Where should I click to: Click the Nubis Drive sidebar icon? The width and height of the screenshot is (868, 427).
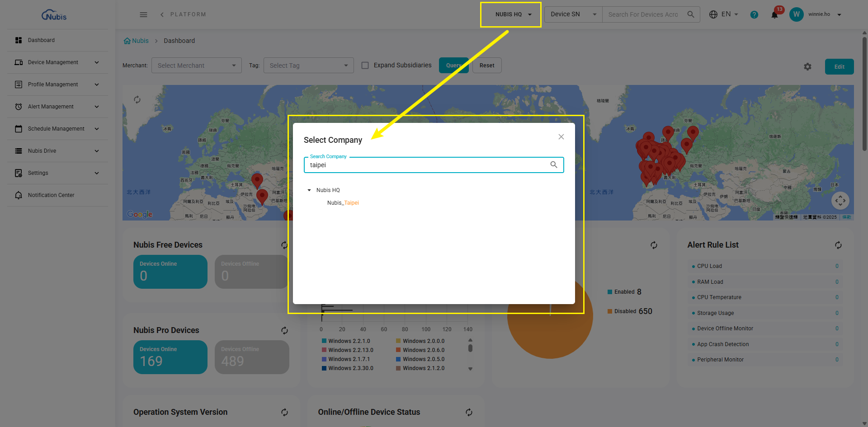click(19, 151)
